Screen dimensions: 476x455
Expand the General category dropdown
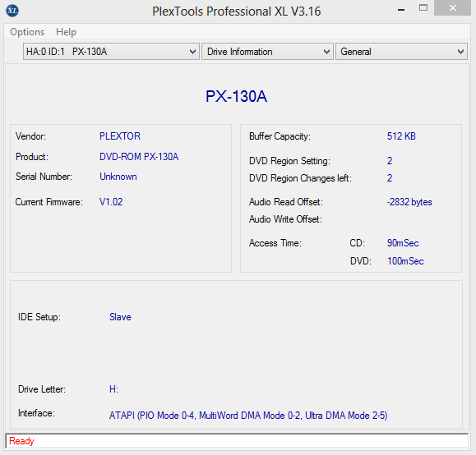pos(401,52)
